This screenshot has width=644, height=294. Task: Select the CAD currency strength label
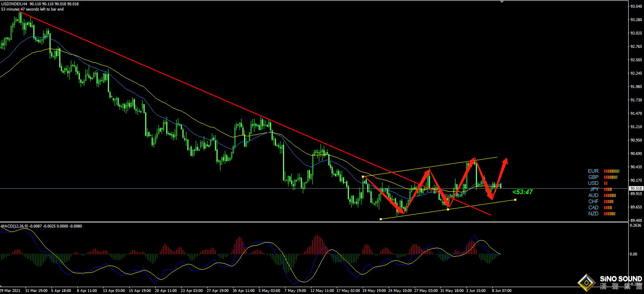tap(593, 208)
